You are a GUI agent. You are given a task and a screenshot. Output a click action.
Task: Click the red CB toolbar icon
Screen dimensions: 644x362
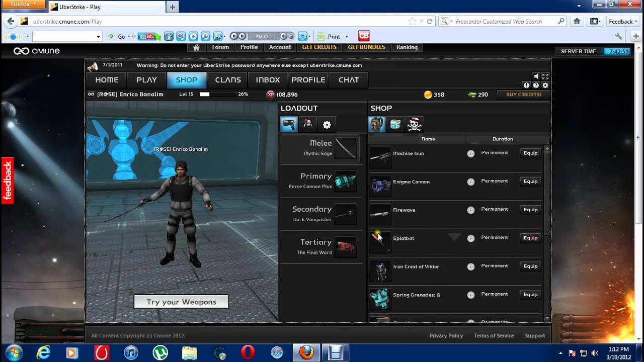pos(364,36)
